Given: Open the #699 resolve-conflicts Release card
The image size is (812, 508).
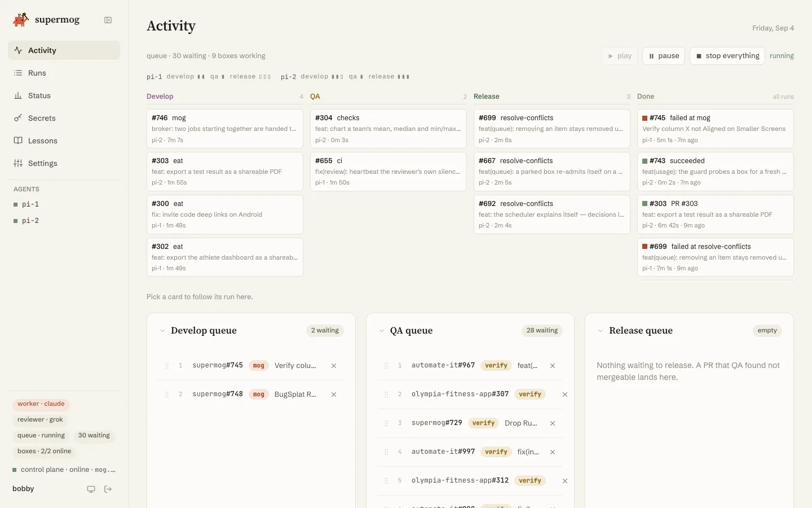Looking at the screenshot, I should (x=552, y=129).
